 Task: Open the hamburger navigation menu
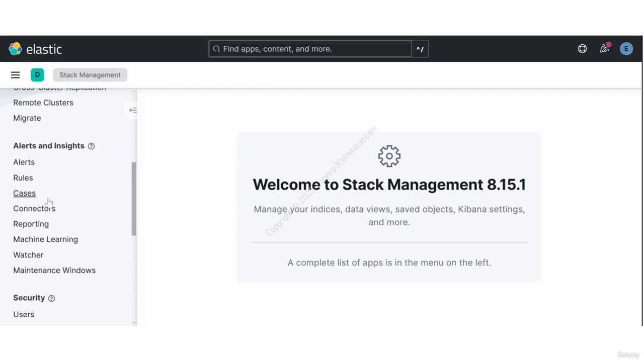16,75
